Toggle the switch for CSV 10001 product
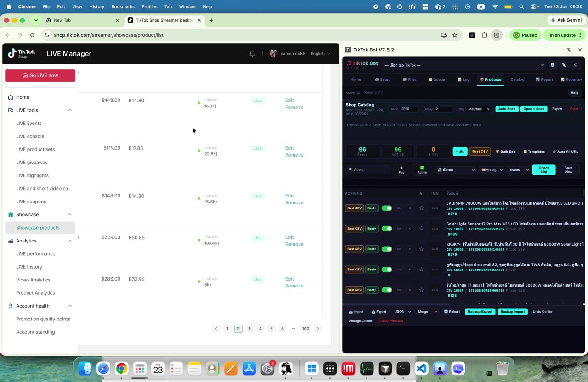Screen dimensions: 588x382 [x=387, y=208]
